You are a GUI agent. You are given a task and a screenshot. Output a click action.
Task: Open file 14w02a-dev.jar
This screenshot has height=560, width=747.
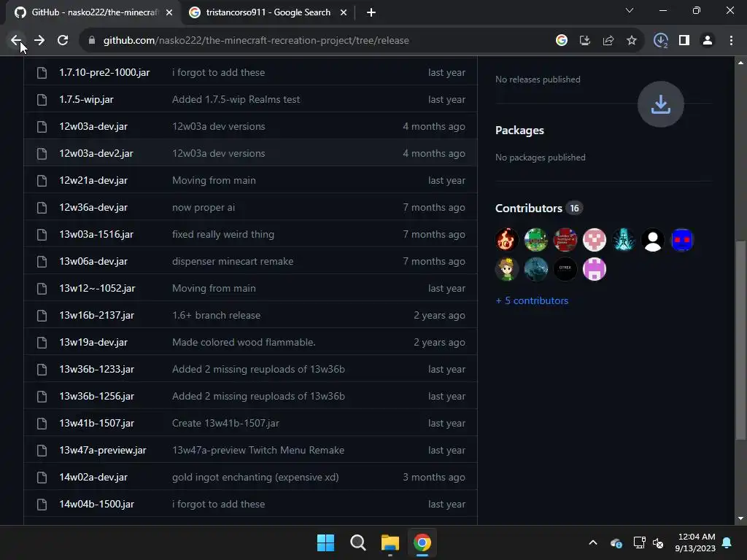click(x=93, y=477)
